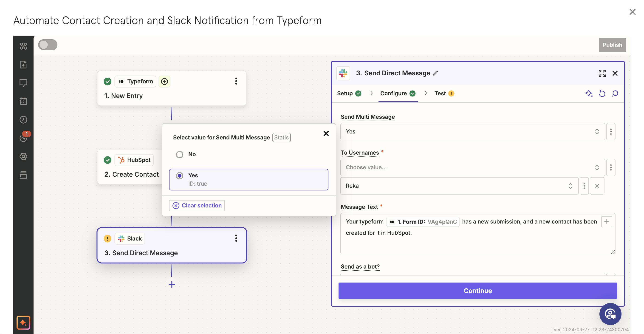Click the Typeform trigger lightning icon
Image resolution: width=644 pixels, height=334 pixels.
point(164,82)
